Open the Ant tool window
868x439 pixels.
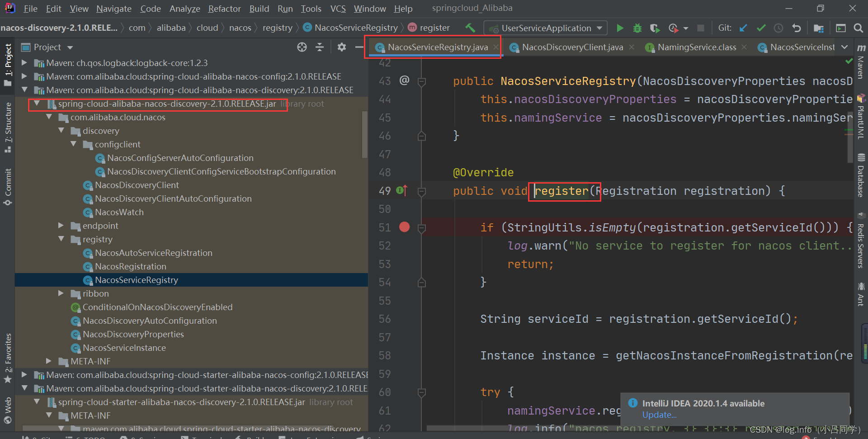point(861,295)
